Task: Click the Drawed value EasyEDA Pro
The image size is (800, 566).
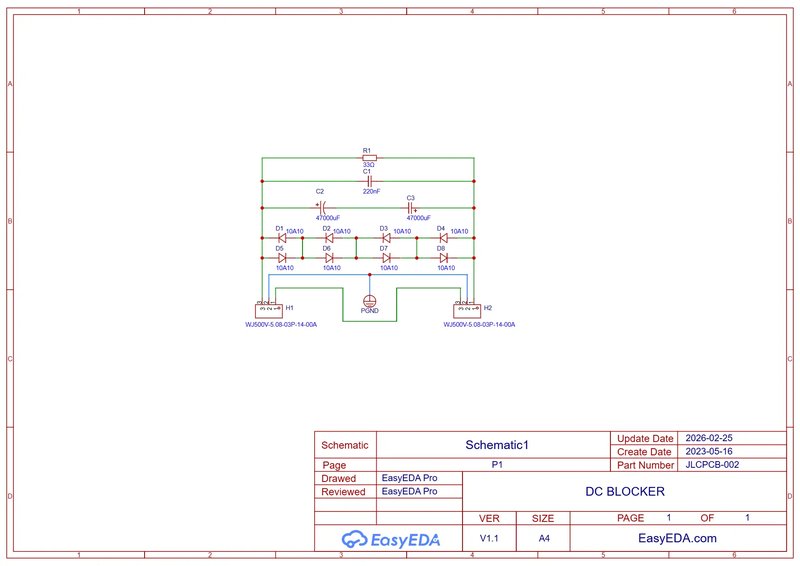Action: point(409,478)
